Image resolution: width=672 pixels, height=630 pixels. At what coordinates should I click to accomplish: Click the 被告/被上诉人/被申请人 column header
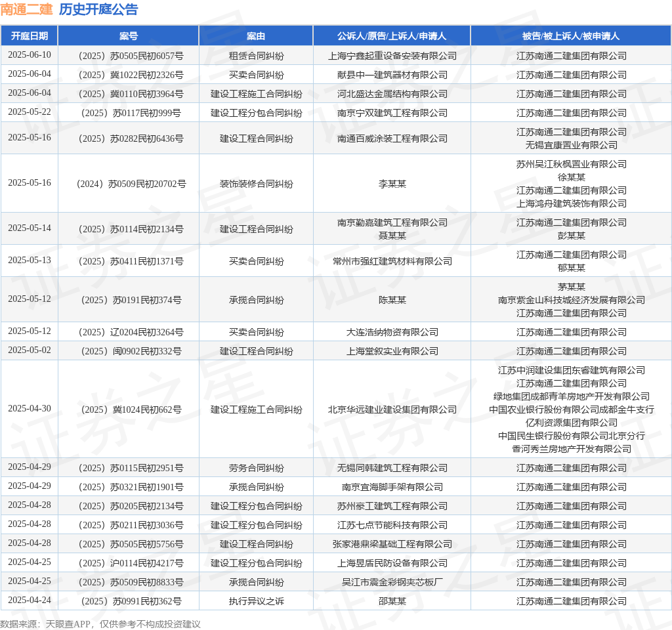pos(572,36)
